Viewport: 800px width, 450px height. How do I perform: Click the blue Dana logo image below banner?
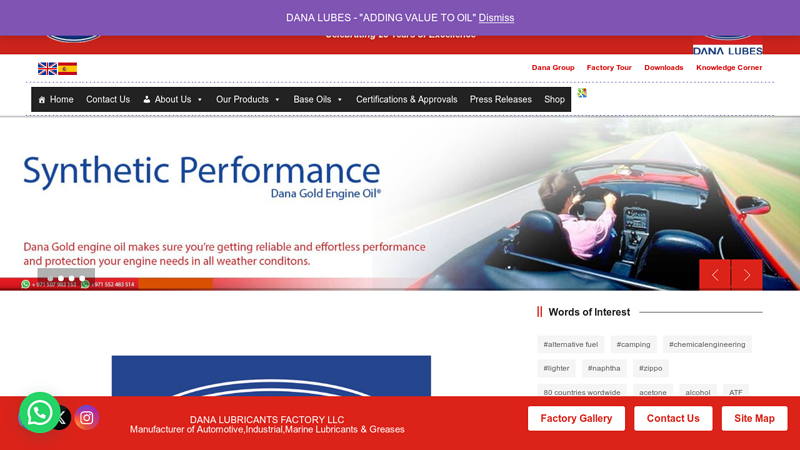click(271, 376)
